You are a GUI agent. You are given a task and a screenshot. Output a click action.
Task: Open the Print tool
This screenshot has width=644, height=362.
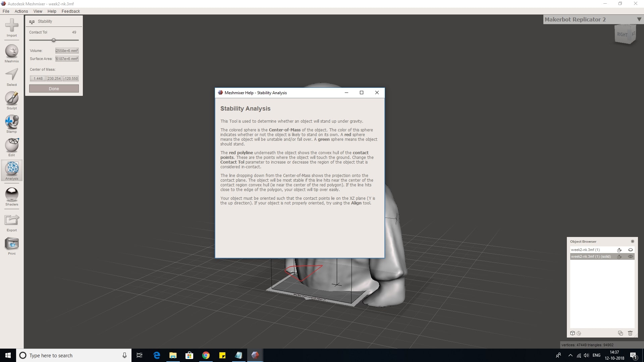click(x=12, y=244)
